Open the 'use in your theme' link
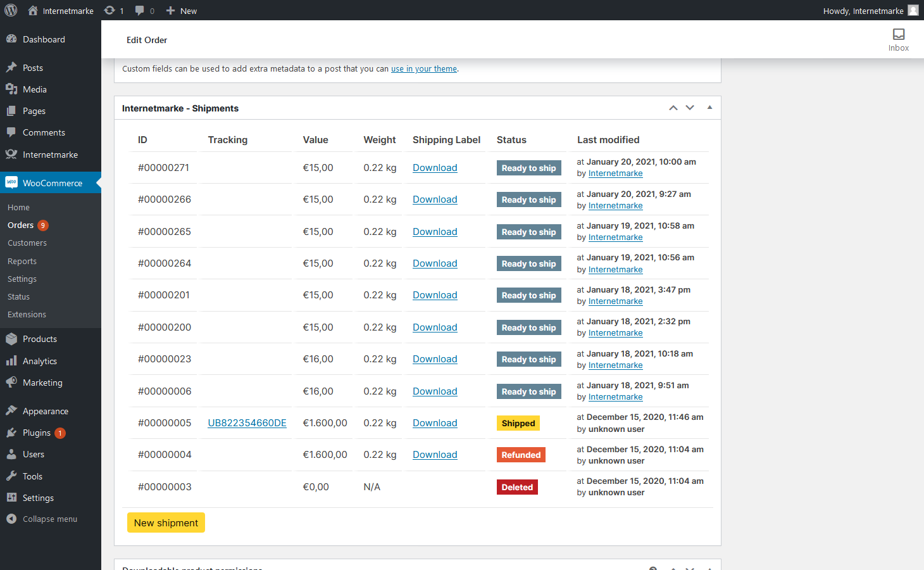Viewport: 924px width, 570px height. [x=424, y=68]
